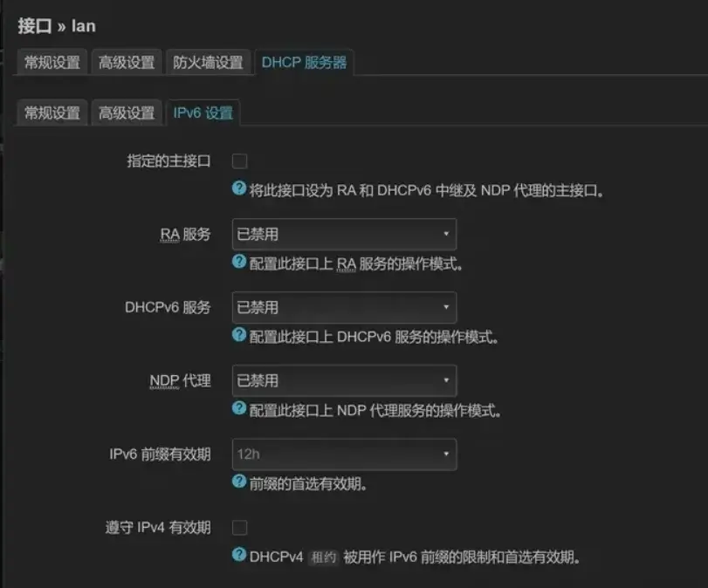Click the 指定的主接口 label
The height and width of the screenshot is (588, 708).
coord(168,161)
